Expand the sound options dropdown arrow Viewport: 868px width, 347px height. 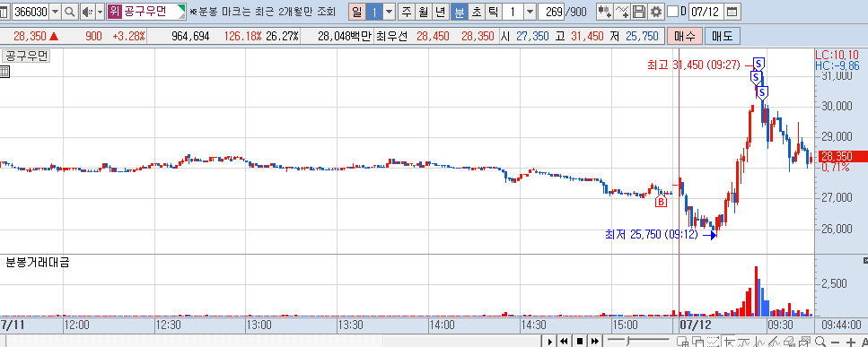tap(100, 12)
